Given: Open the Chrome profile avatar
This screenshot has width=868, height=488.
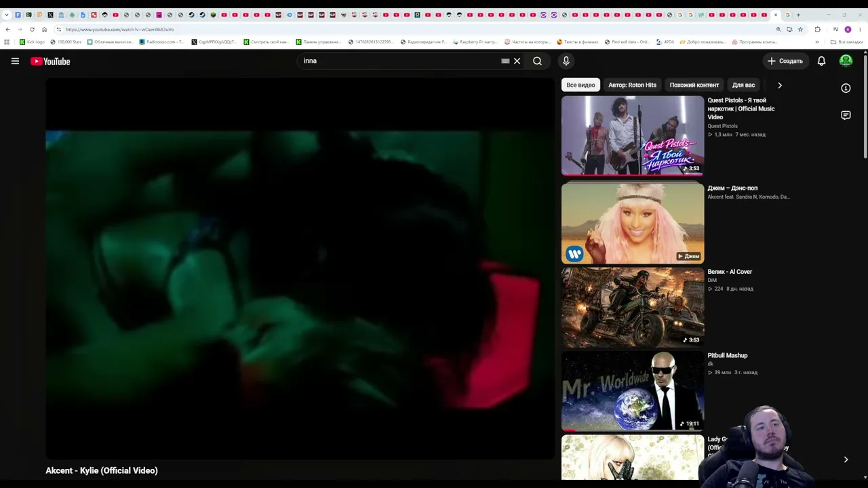Looking at the screenshot, I should [848, 29].
